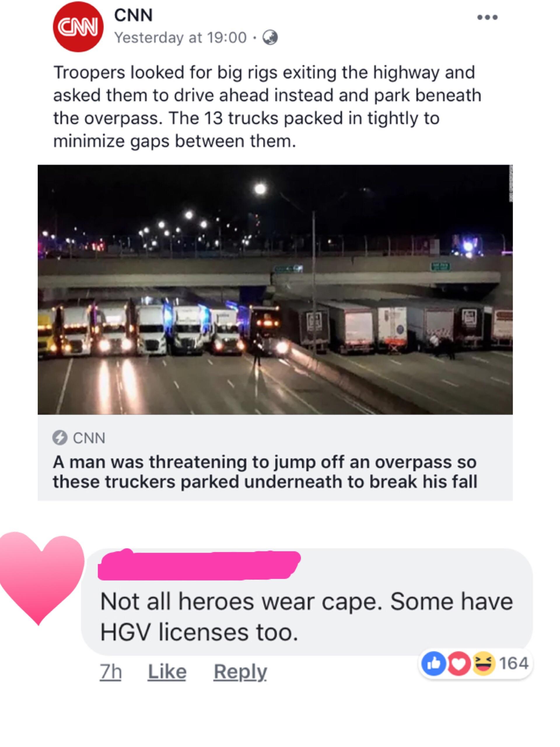Viewport: 560px width, 747px height.
Task: Open the three-dot post options menu
Action: pos(487,17)
